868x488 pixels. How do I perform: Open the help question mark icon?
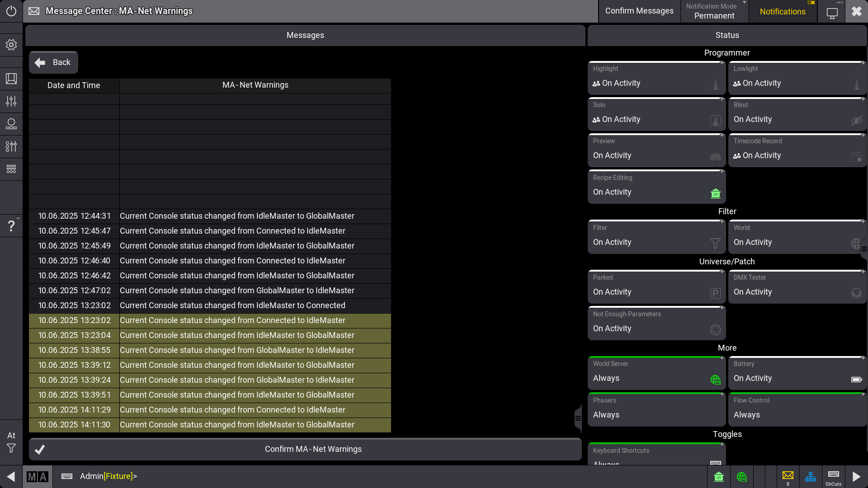[x=11, y=225]
